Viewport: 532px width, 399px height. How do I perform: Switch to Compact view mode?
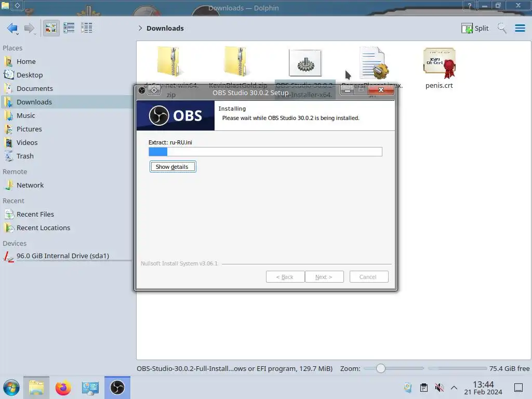[x=69, y=28]
